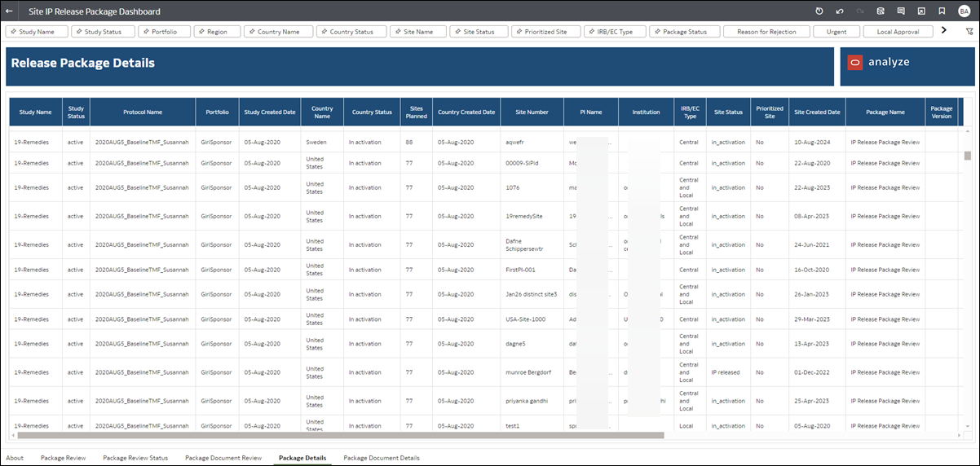The height and width of the screenshot is (466, 980).
Task: Click the red Oracle Analyze logo icon
Action: pyautogui.click(x=855, y=63)
